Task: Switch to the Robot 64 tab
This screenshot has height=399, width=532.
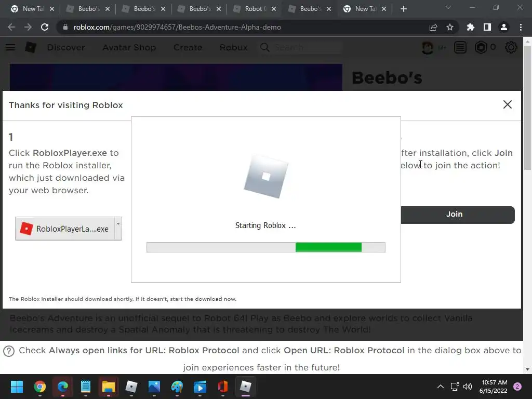Action: click(254, 9)
